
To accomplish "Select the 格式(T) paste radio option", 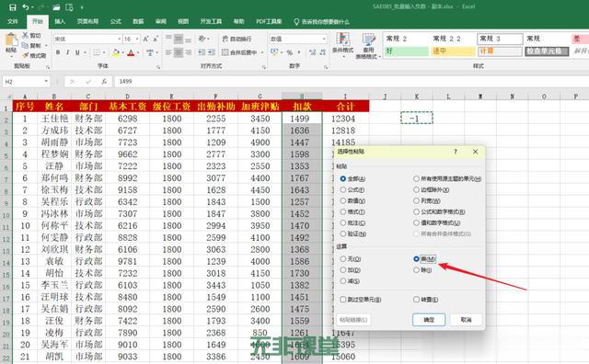I will click(343, 211).
